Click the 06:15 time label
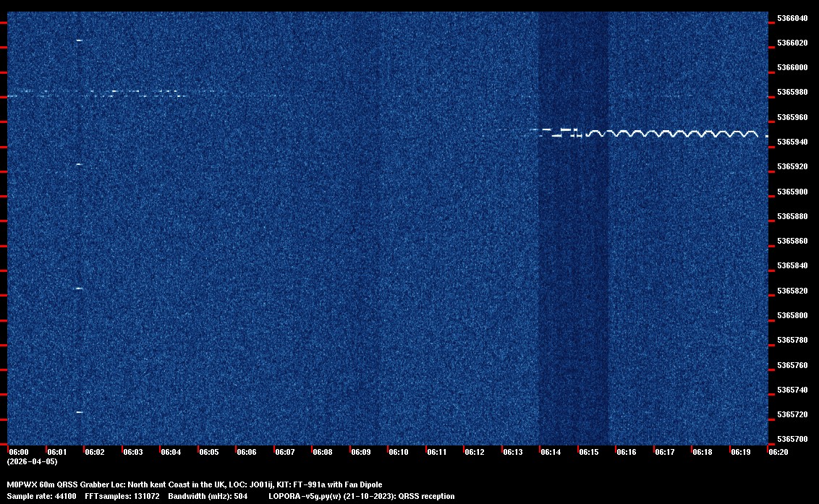This screenshot has height=504, width=819. tap(589, 452)
